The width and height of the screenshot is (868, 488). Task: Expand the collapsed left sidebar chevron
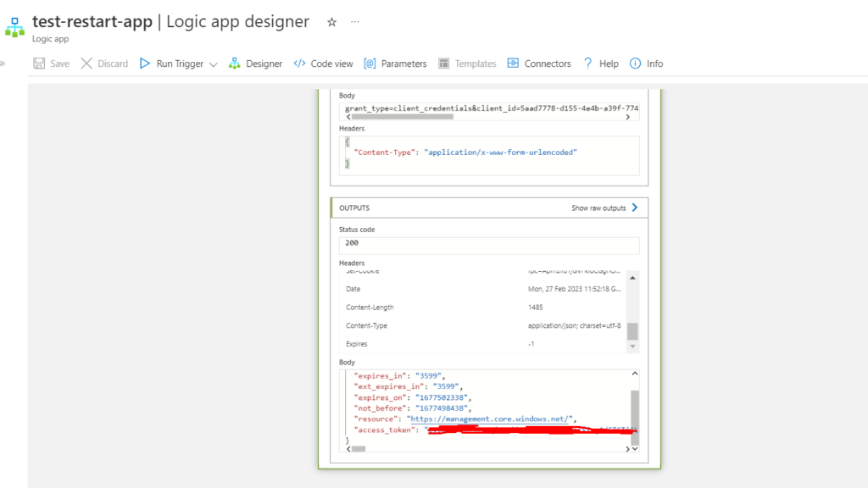coord(3,64)
